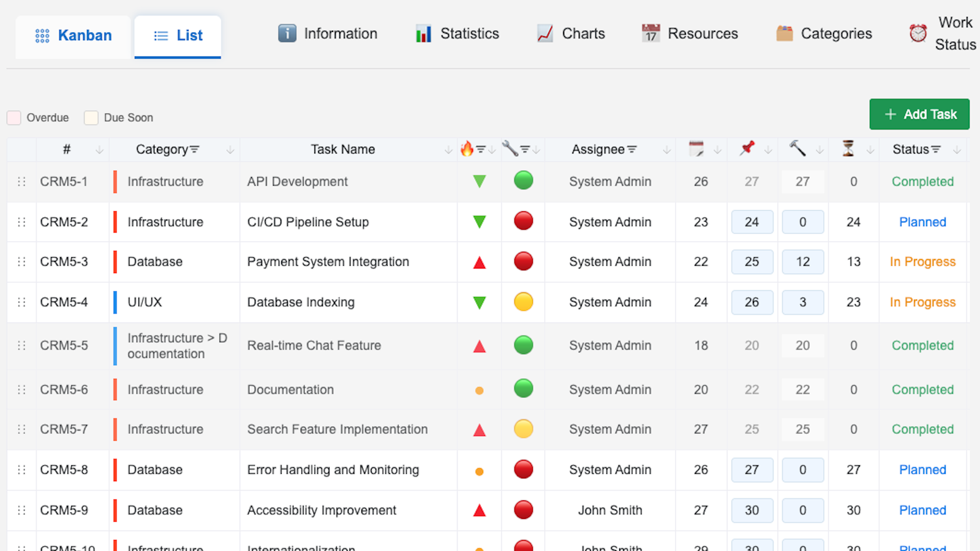Toggle the green health indicator for API Development
This screenshot has height=551, width=980.
click(x=523, y=181)
